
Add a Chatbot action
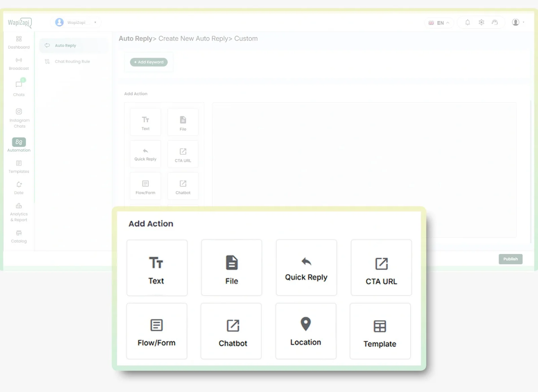(x=231, y=331)
